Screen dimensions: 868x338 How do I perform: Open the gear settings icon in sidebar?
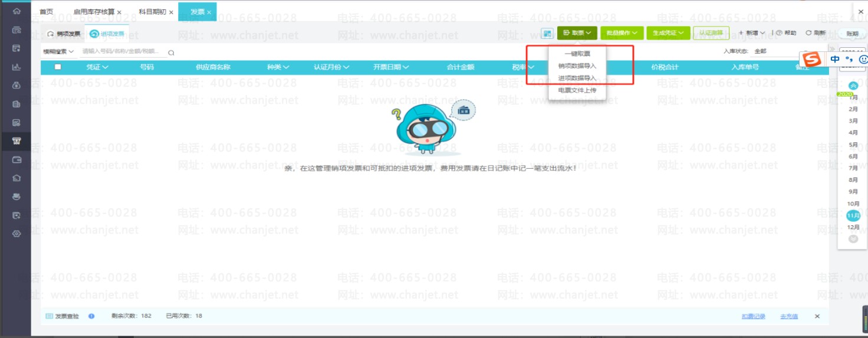[x=17, y=234]
